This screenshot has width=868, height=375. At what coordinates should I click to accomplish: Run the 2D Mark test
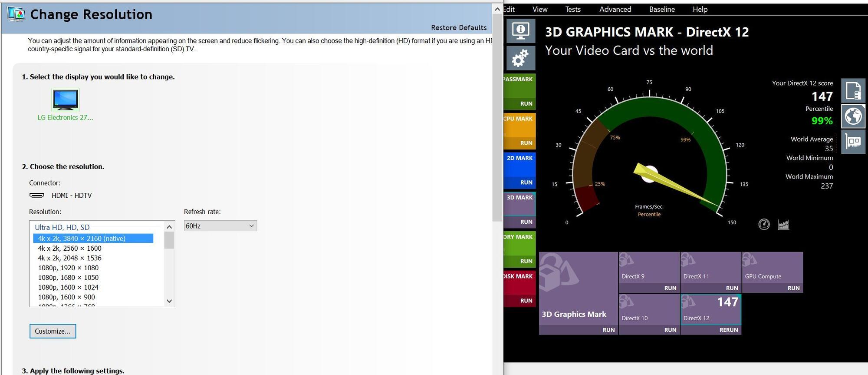526,183
